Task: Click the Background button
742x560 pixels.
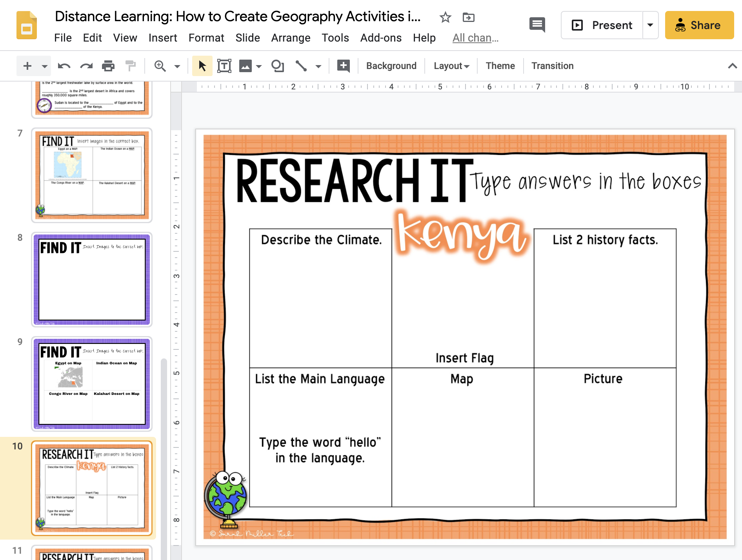Action: click(x=391, y=66)
